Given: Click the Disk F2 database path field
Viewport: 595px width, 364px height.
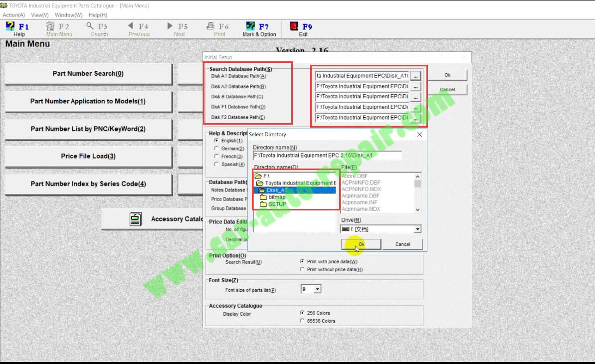Looking at the screenshot, I should click(363, 118).
